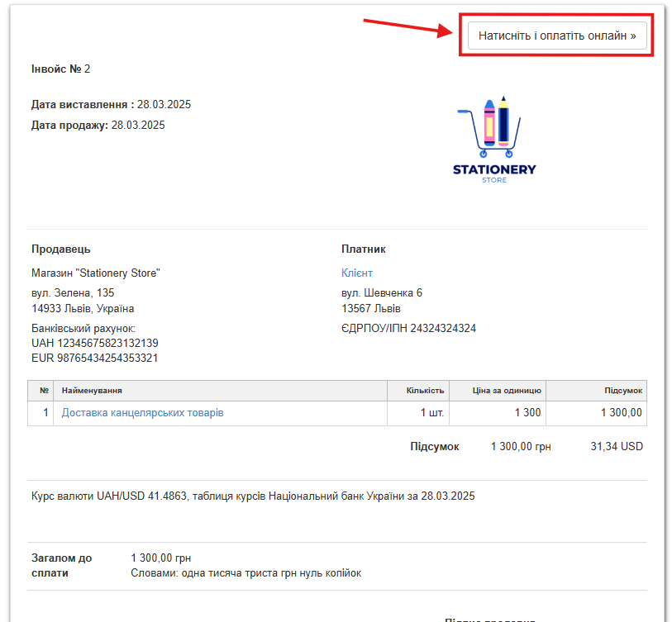Click the amount in words line

coord(245,573)
